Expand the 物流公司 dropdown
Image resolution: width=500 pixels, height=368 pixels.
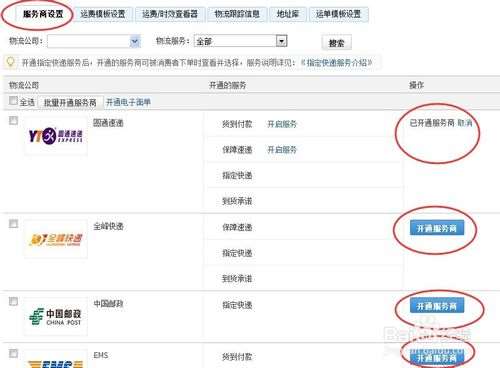tap(134, 41)
